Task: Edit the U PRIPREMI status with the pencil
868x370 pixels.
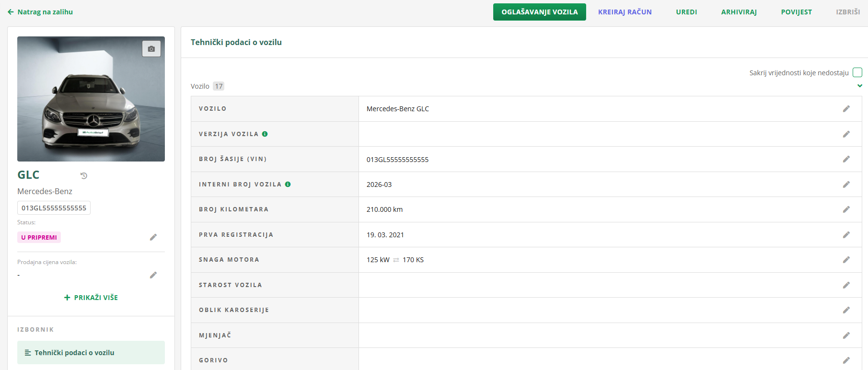Action: coord(153,237)
